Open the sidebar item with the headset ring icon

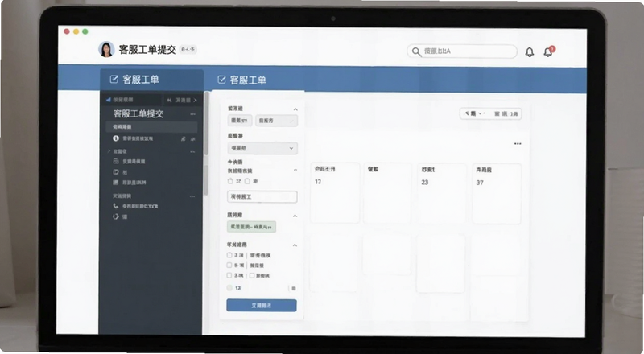[120, 216]
